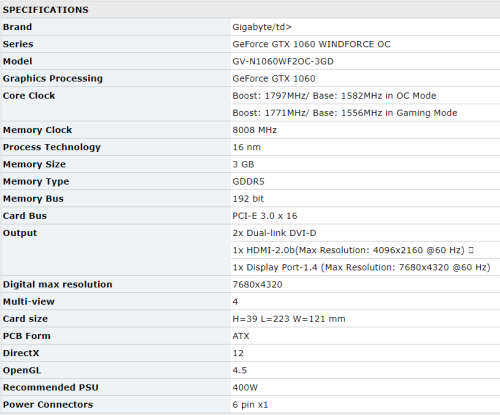Click the Recommended PSU 400W value
Image resolution: width=500 pixels, height=415 pixels.
click(x=245, y=388)
